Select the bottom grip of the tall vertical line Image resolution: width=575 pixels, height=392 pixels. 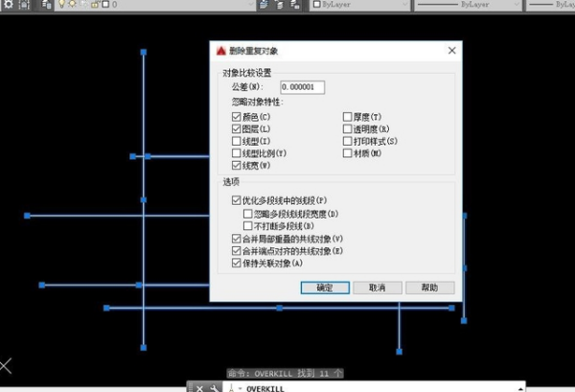(x=144, y=347)
